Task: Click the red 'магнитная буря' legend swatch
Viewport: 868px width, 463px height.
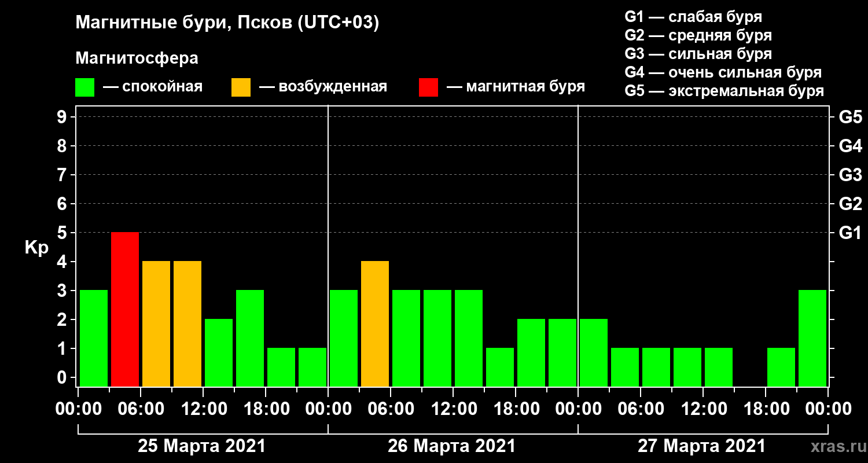Action: [x=428, y=87]
